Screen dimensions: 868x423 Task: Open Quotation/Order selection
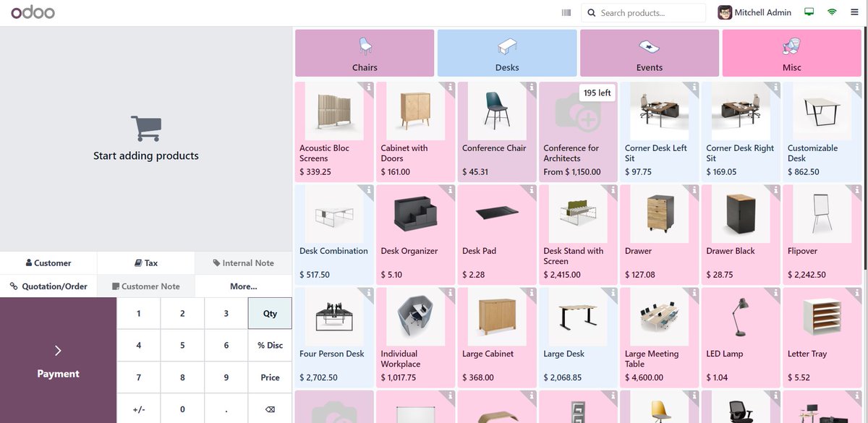click(x=48, y=286)
